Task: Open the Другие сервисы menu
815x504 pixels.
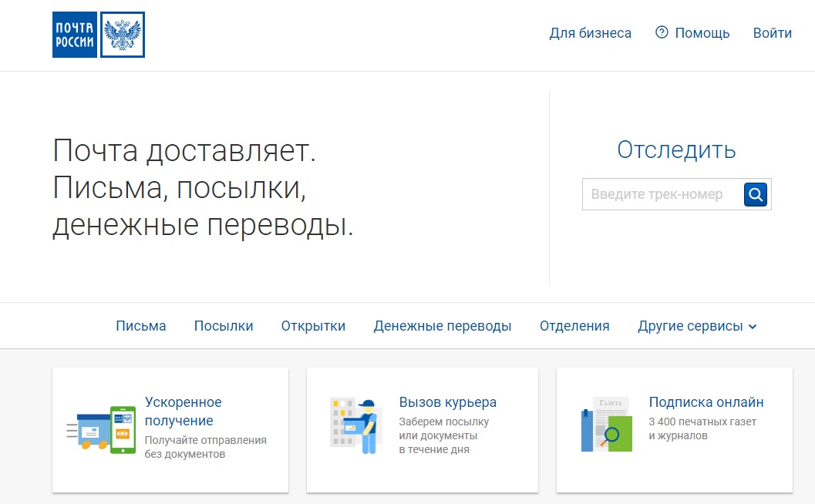Action: tap(697, 326)
